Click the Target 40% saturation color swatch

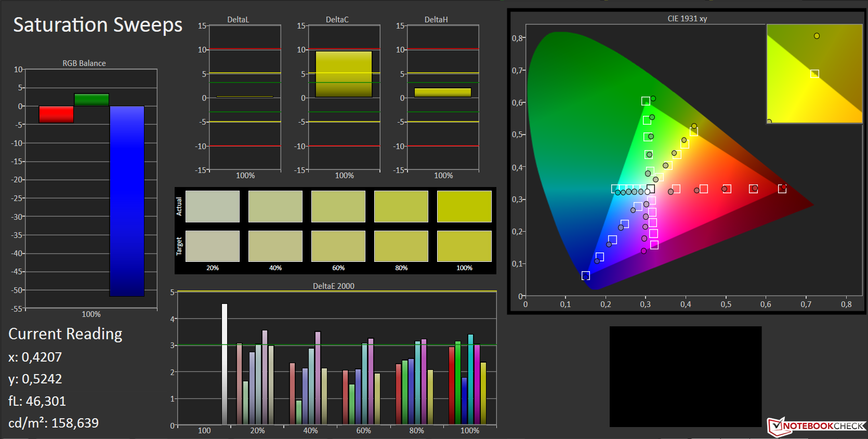[x=275, y=246]
